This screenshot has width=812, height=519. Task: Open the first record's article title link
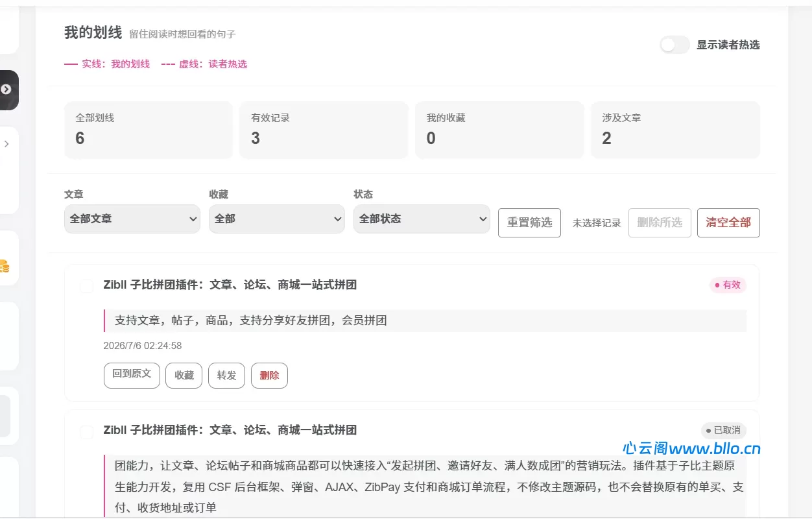[230, 285]
